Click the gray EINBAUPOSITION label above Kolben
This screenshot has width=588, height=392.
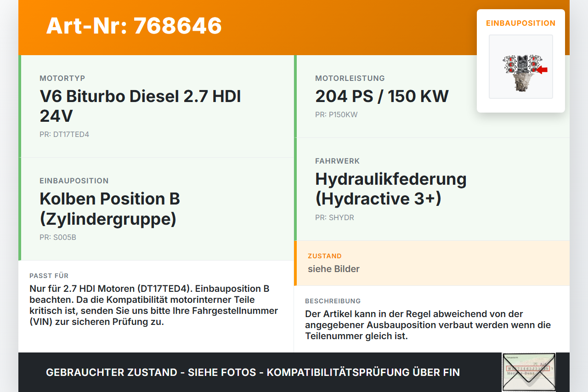[74, 181]
